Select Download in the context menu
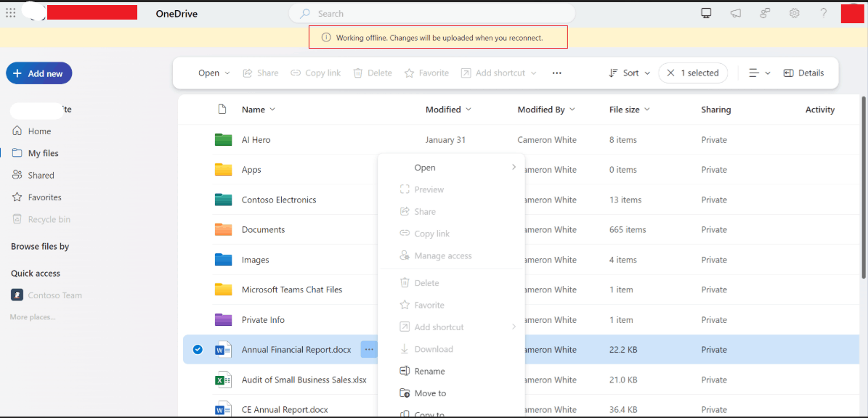 tap(432, 349)
